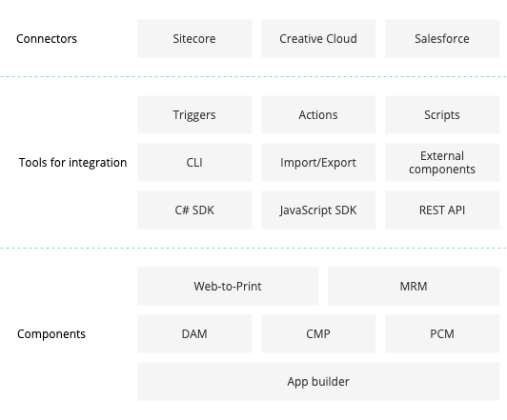Open the Scripts box
This screenshot has height=420, width=507.
442,114
